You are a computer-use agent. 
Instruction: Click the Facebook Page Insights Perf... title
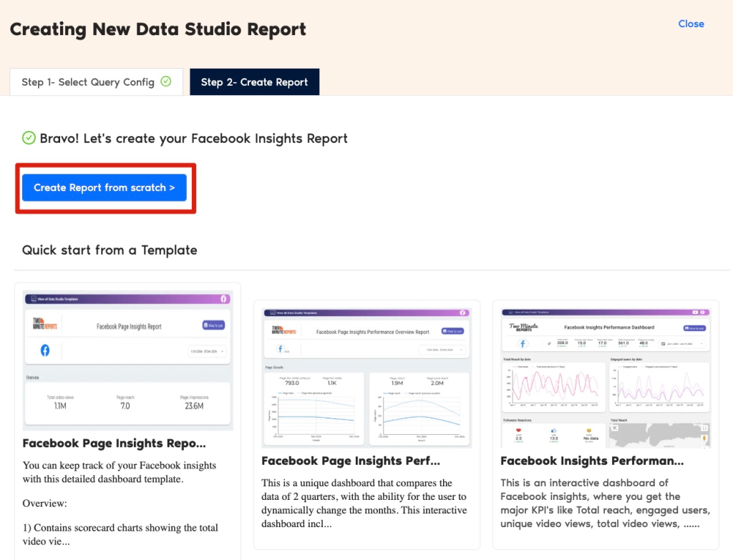351,461
